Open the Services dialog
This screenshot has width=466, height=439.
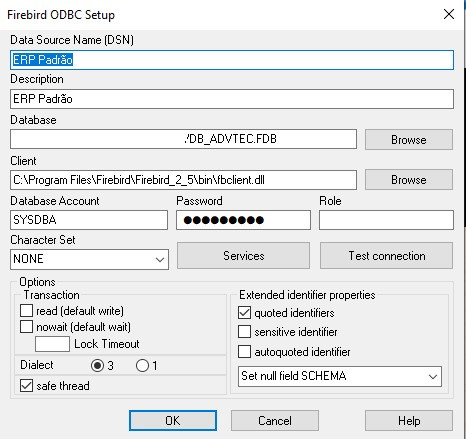[x=243, y=256]
